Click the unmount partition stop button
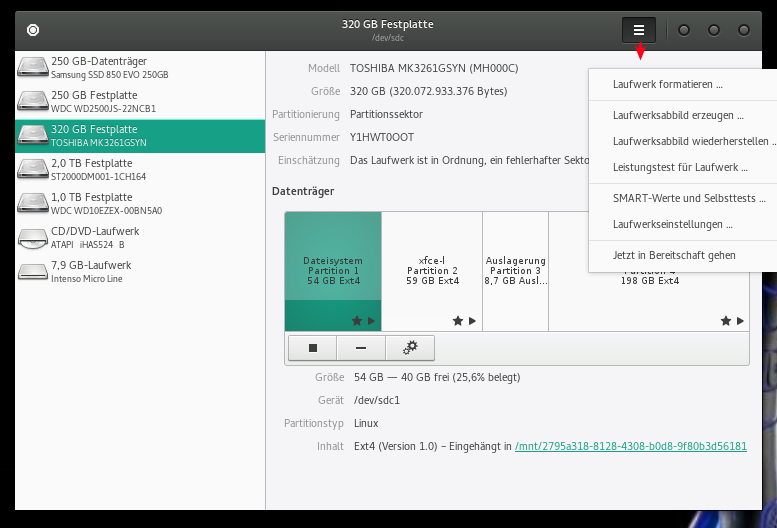 coord(313,348)
